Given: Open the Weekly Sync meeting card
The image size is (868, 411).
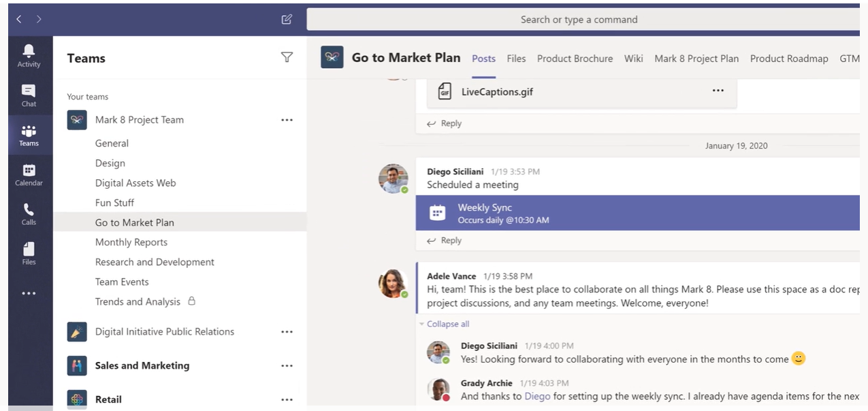Looking at the screenshot, I should [x=637, y=213].
